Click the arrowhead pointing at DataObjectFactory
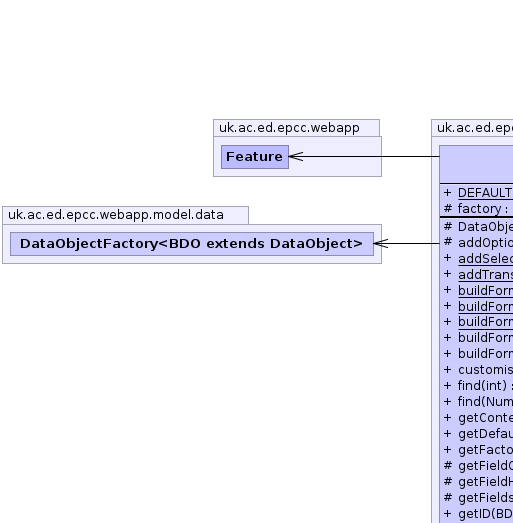Image resolution: width=513 pixels, height=523 pixels. coord(381,243)
